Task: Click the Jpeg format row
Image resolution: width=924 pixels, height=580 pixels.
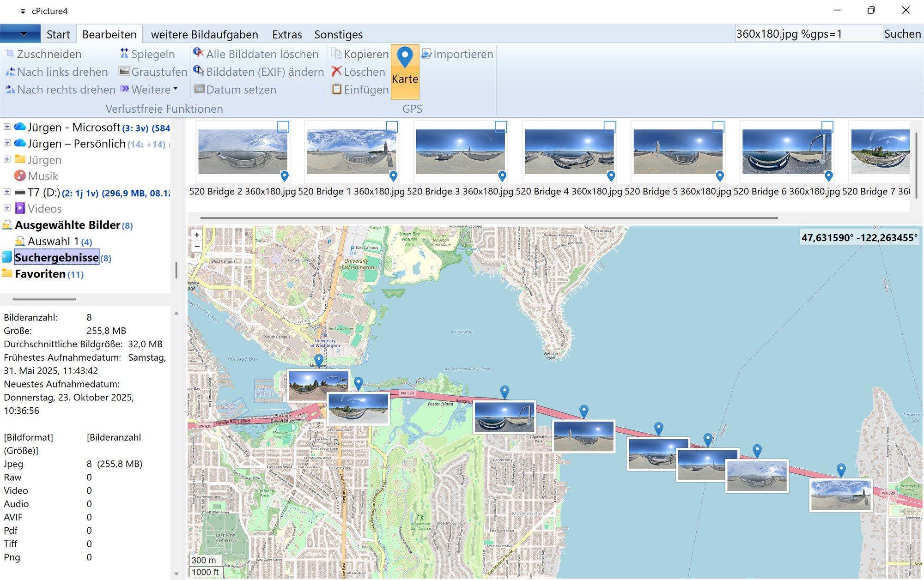Action: 74,464
